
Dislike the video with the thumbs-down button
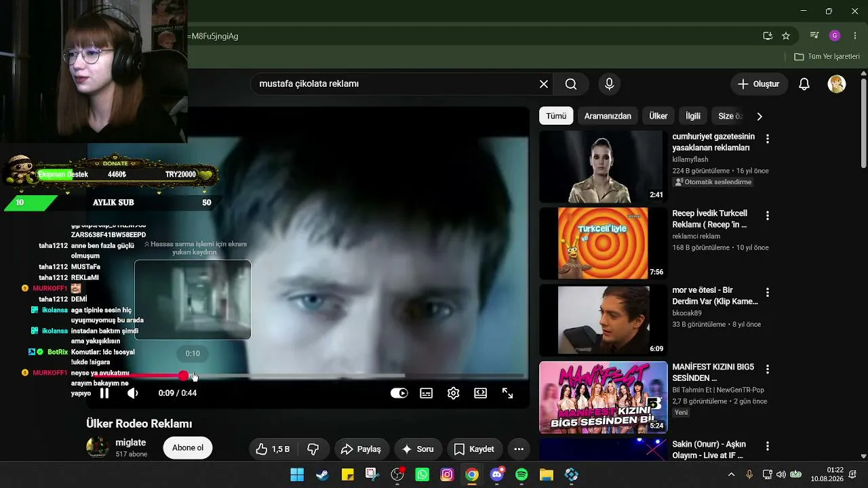313,449
